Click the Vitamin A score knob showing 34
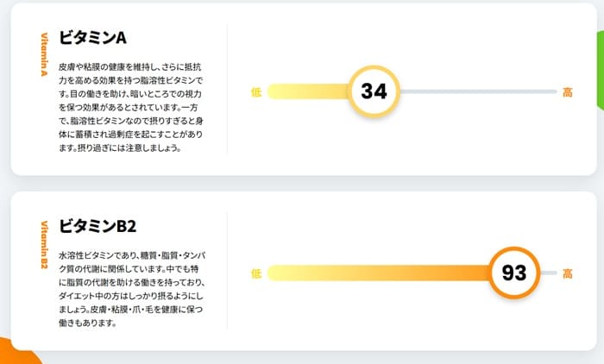 pyautogui.click(x=374, y=91)
